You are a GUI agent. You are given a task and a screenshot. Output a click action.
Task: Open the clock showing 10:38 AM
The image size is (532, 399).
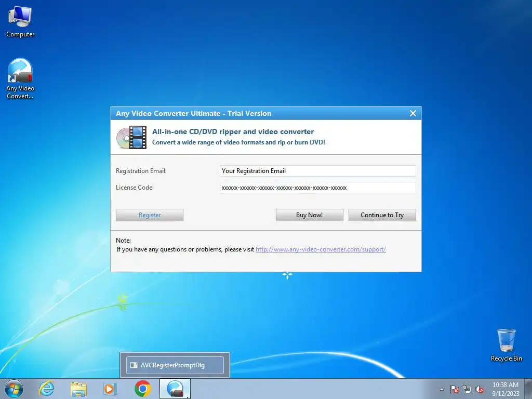(x=505, y=389)
